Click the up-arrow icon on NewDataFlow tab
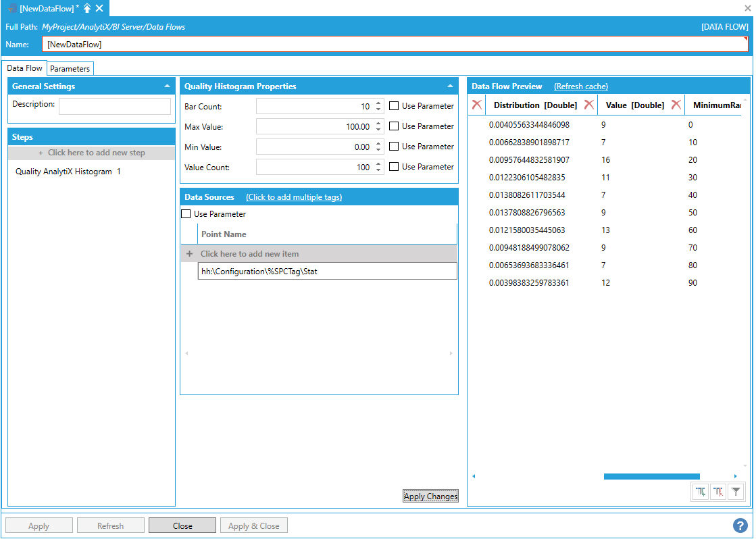This screenshot has width=756, height=539. point(87,8)
